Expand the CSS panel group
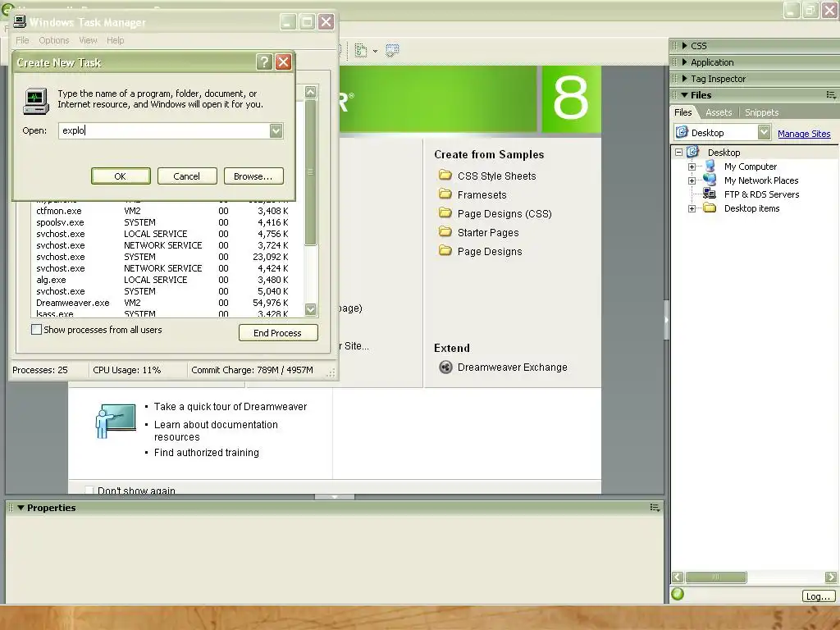This screenshot has width=840, height=630. click(x=685, y=46)
